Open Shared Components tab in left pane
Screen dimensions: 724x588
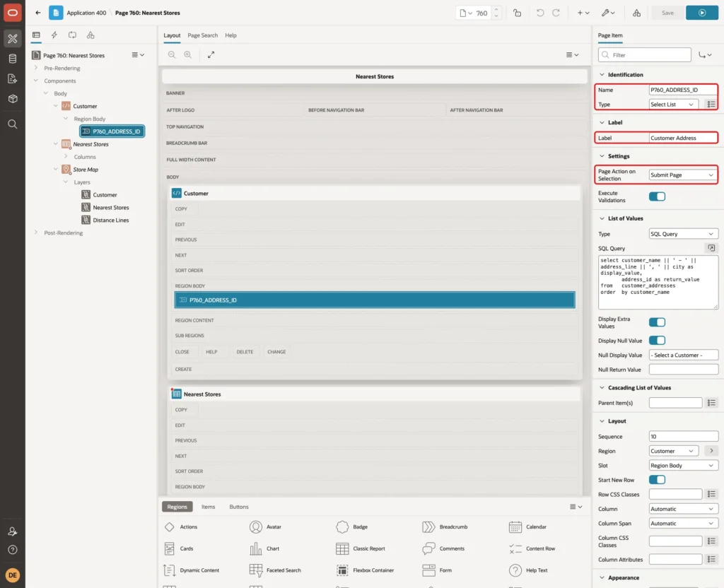click(x=90, y=35)
